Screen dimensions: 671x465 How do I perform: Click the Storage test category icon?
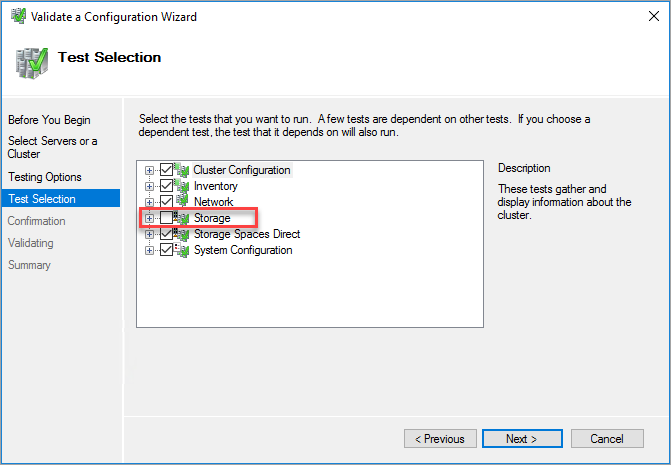pyautogui.click(x=182, y=218)
